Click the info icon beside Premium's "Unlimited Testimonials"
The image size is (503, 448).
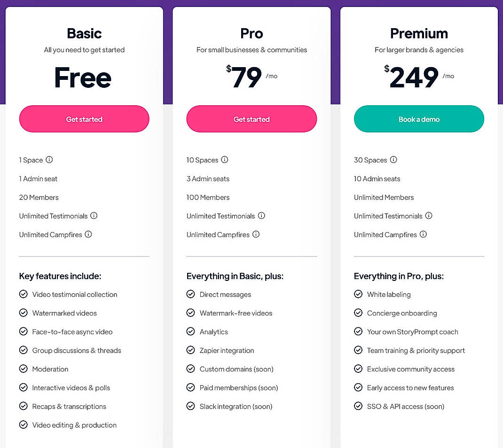(428, 216)
